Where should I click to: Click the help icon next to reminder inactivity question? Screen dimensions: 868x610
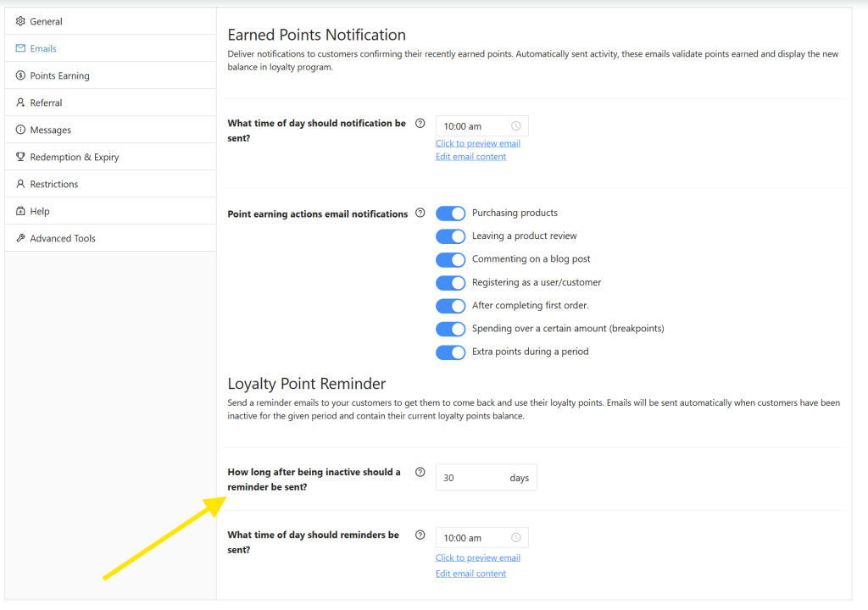(x=420, y=472)
